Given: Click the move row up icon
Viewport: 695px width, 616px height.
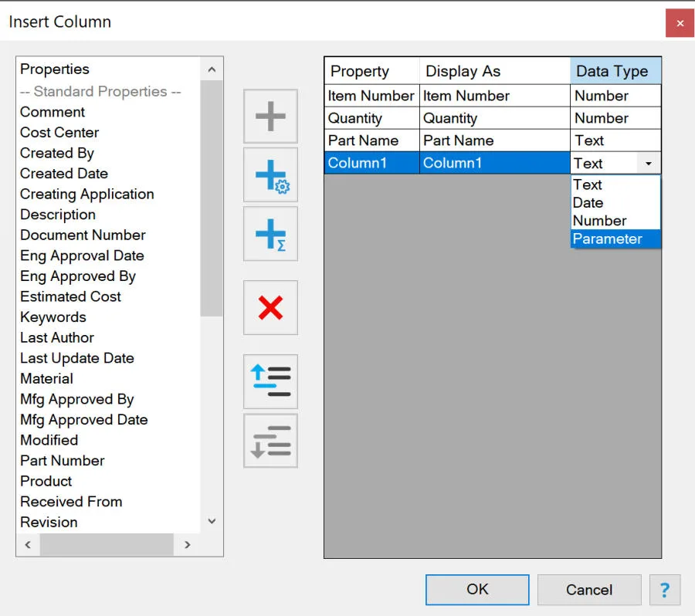Looking at the screenshot, I should coord(270,381).
